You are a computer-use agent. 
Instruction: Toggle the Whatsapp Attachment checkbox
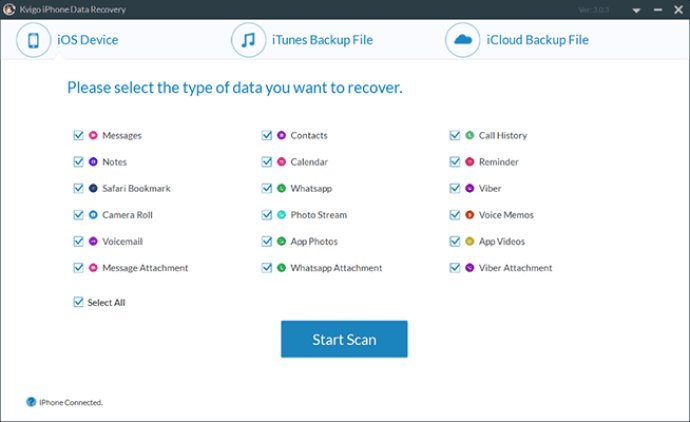(267, 268)
